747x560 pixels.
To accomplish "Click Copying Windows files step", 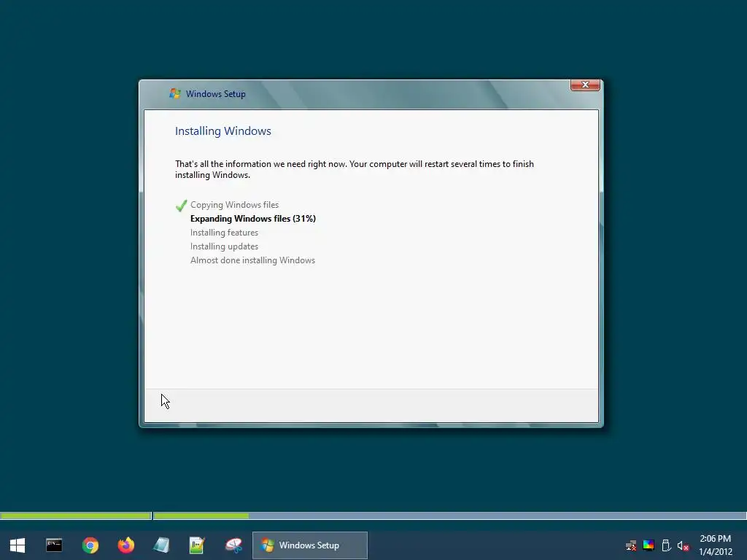I will (x=234, y=205).
